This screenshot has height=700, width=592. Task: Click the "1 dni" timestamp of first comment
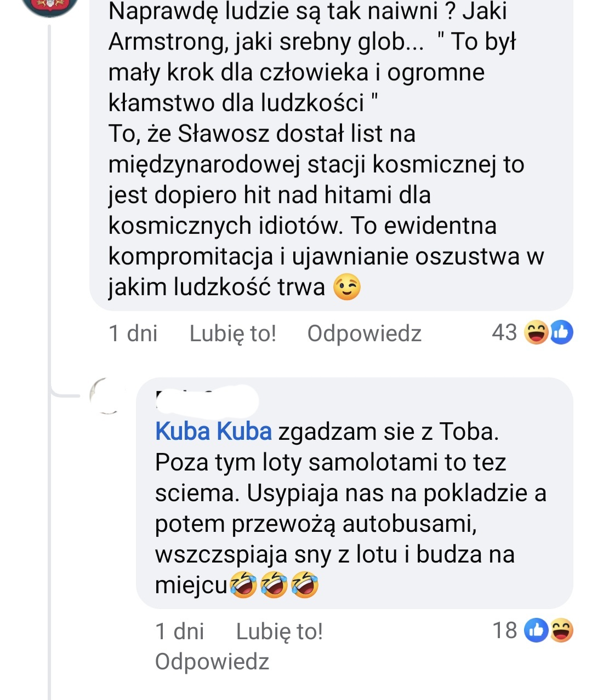[133, 333]
